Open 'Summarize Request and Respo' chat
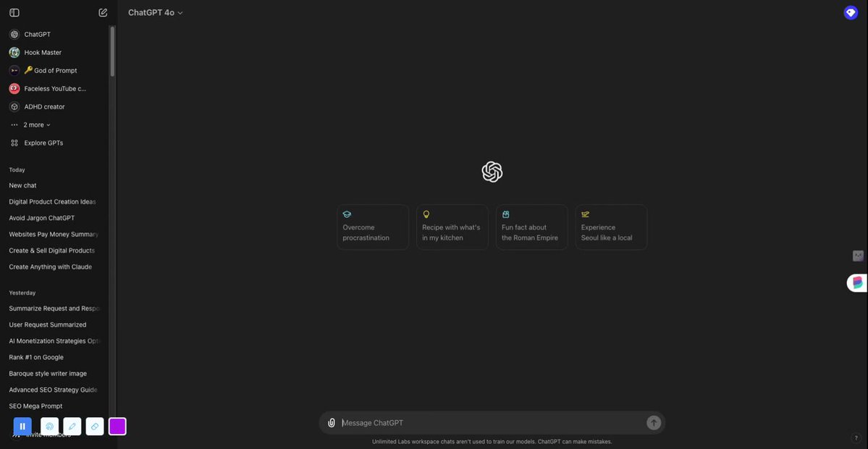868x449 pixels. [x=54, y=309]
